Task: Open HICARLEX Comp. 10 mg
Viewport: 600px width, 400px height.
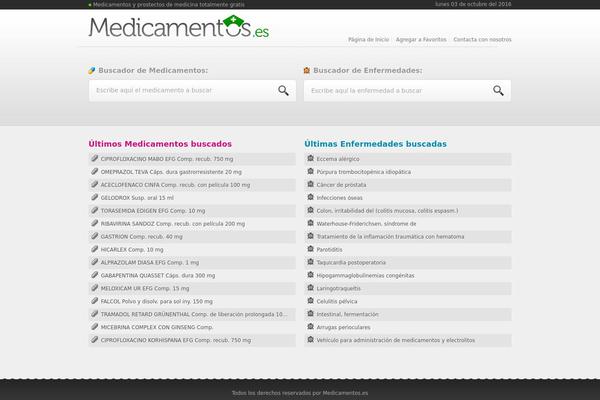Action: point(132,250)
